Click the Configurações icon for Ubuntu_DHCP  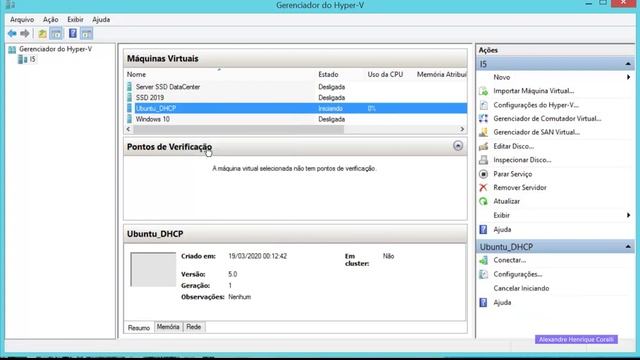point(484,274)
